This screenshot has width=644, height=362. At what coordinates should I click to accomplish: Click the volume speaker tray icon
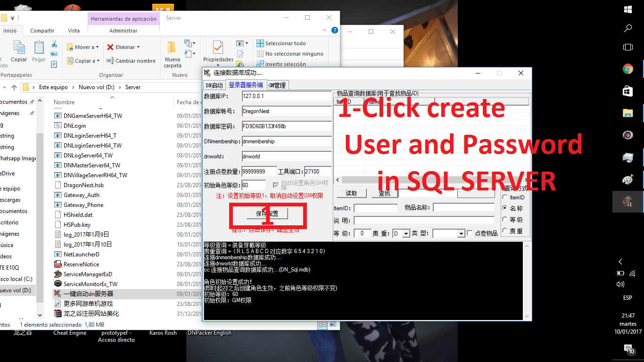(x=620, y=285)
